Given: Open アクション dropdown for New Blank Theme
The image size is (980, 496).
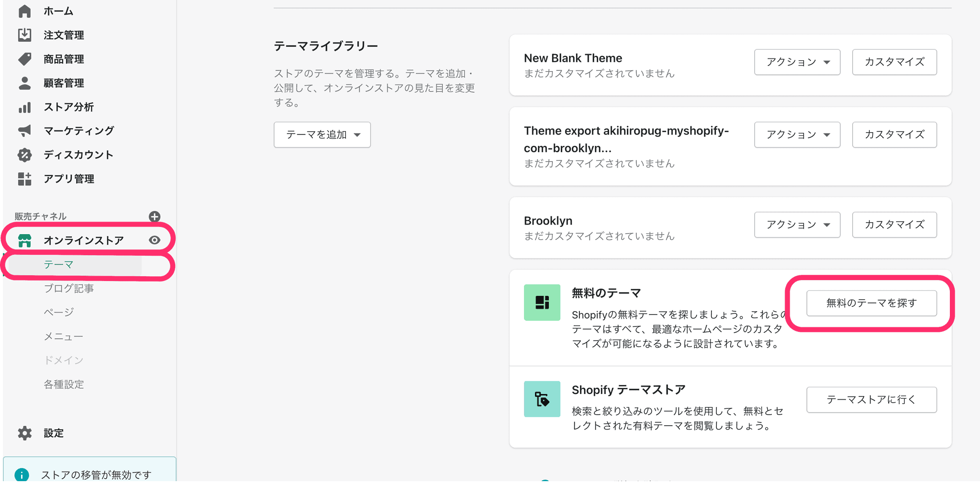Looking at the screenshot, I should tap(797, 62).
